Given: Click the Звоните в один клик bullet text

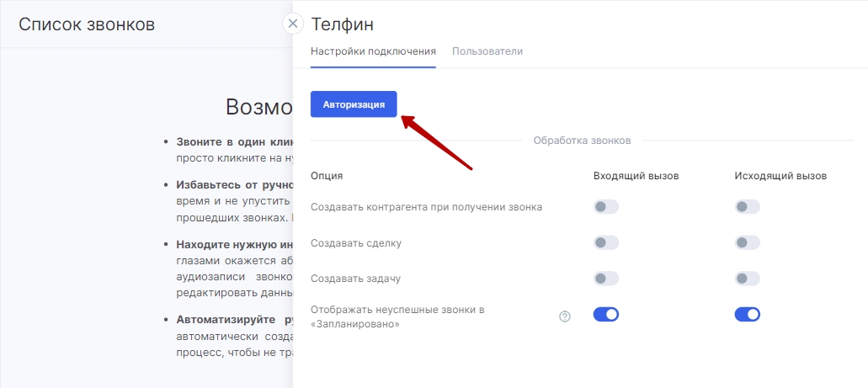Looking at the screenshot, I should [234, 141].
